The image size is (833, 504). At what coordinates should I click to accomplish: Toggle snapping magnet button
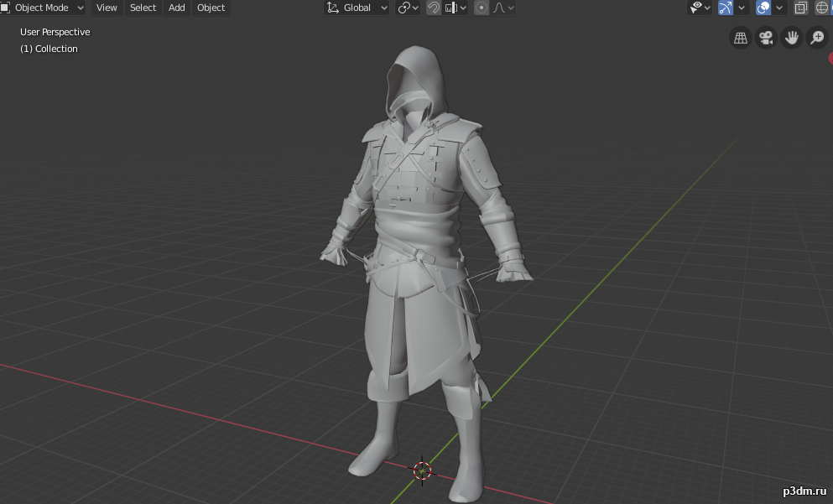434,8
